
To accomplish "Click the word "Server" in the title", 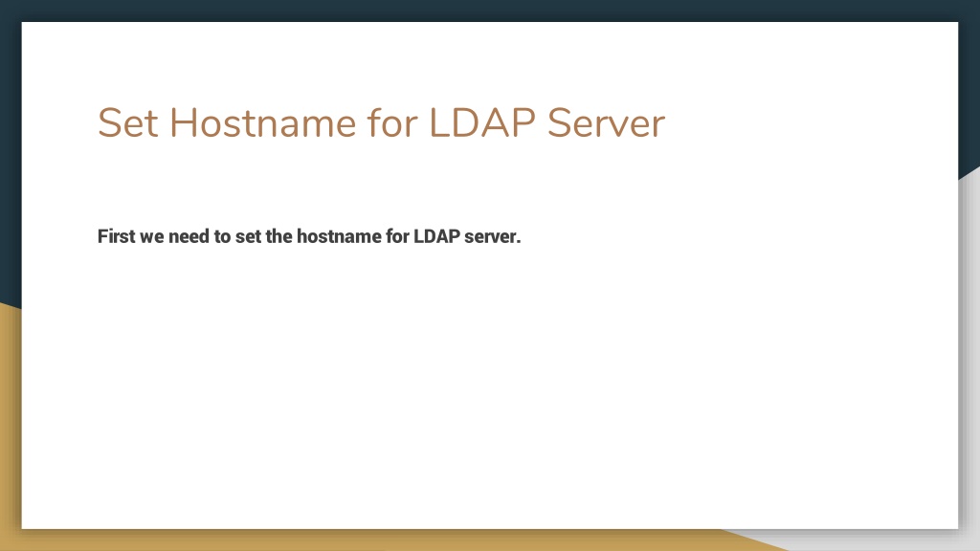I will coord(606,122).
